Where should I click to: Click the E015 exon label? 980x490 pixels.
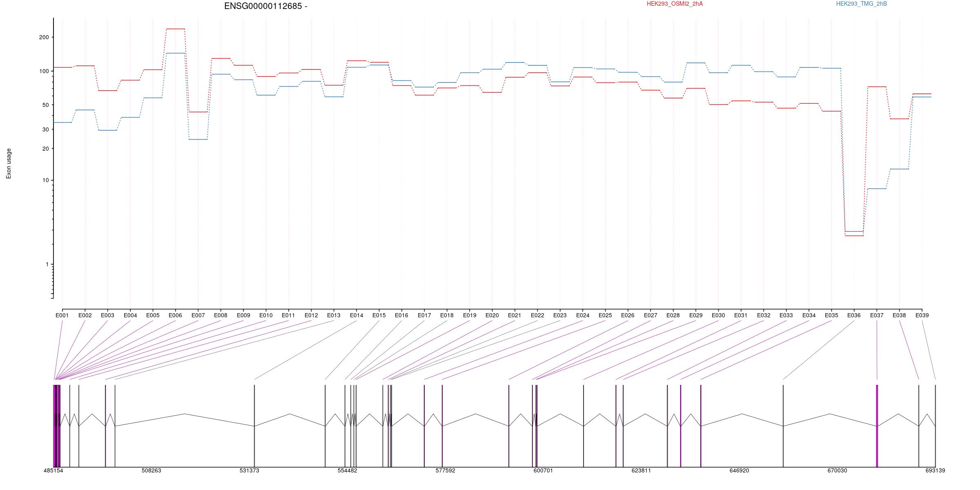coord(379,315)
